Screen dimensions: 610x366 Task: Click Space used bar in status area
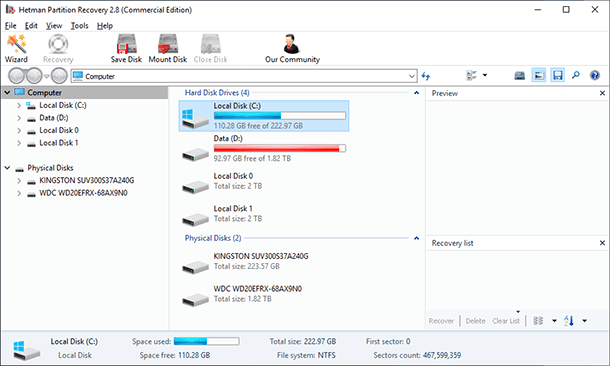tap(207, 341)
